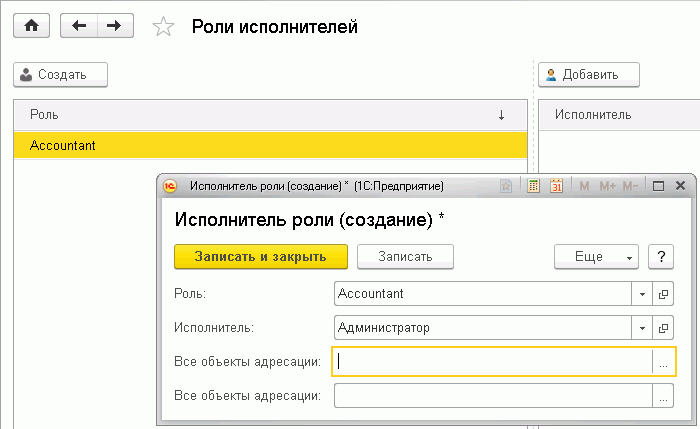This screenshot has height=429, width=700.
Task: Click the M- memory button
Action: 630,185
